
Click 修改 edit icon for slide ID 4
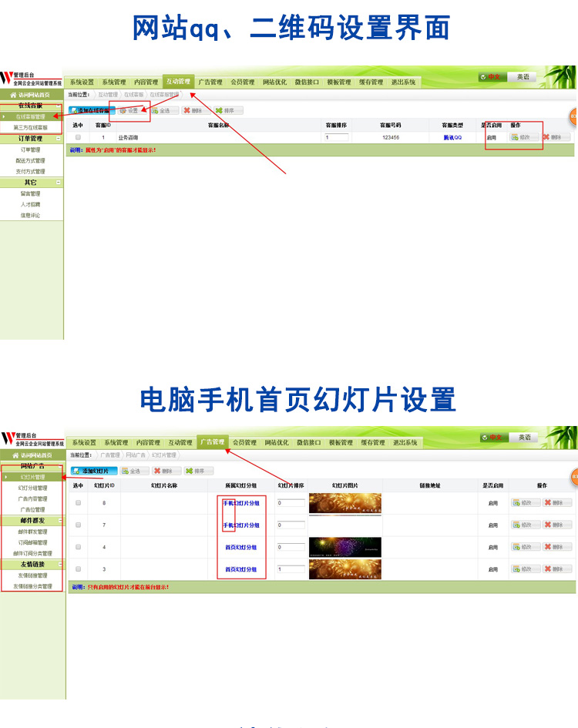516,547
